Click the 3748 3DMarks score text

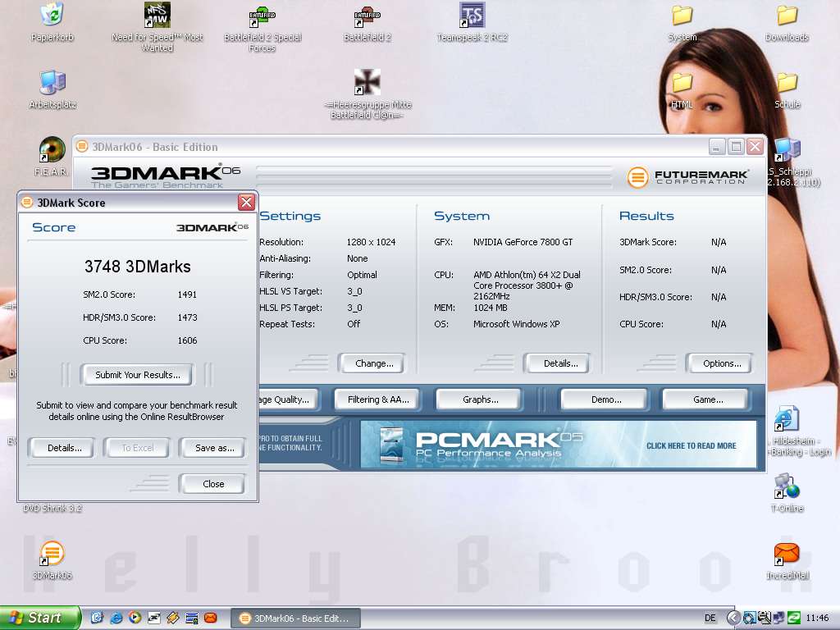(138, 267)
